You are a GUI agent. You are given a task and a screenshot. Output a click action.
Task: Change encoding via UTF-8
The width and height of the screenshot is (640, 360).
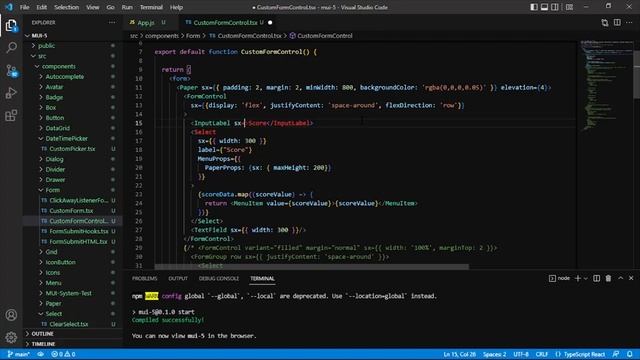pyautogui.click(x=521, y=354)
